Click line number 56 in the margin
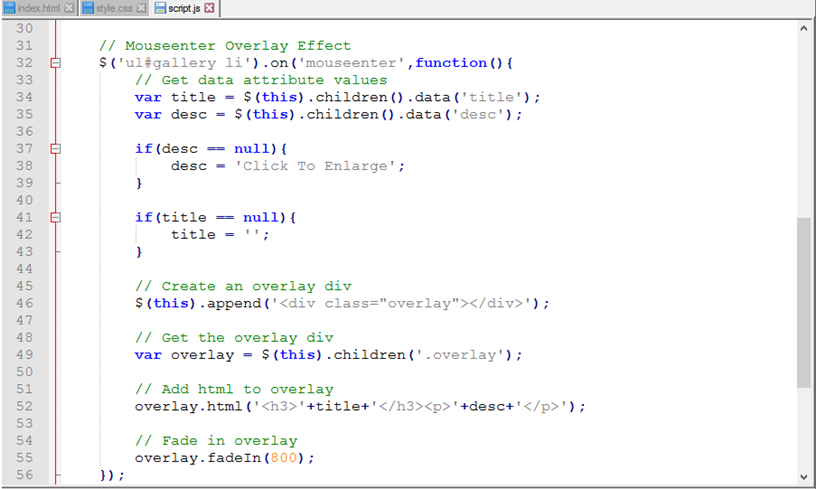This screenshot has width=816, height=489. [x=24, y=475]
